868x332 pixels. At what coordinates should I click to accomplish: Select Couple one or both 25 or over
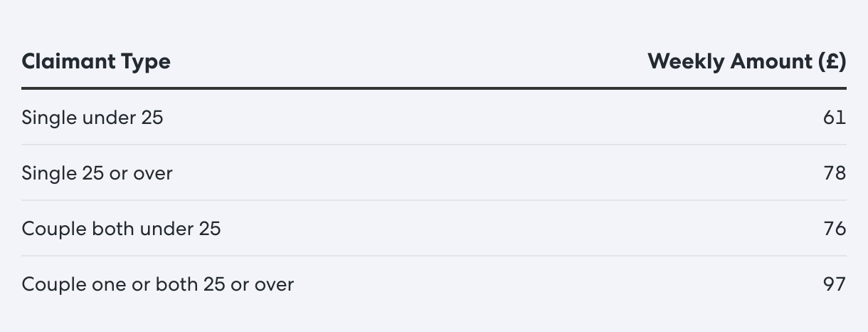[x=158, y=284]
